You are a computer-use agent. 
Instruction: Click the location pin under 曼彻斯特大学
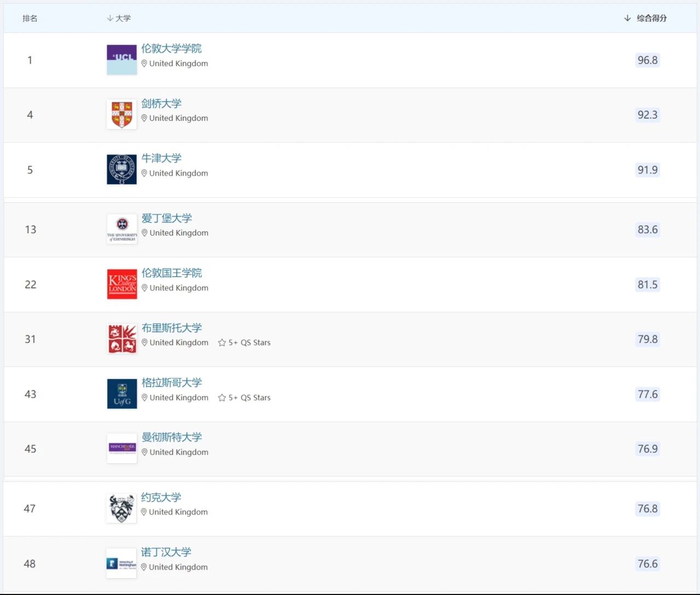(145, 452)
